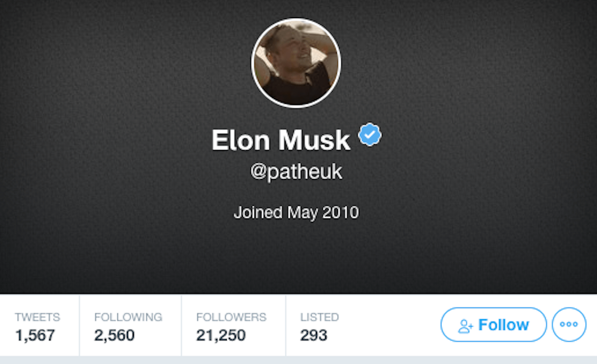The image size is (597, 364).
Task: Click the 293 listed count
Action: (314, 335)
